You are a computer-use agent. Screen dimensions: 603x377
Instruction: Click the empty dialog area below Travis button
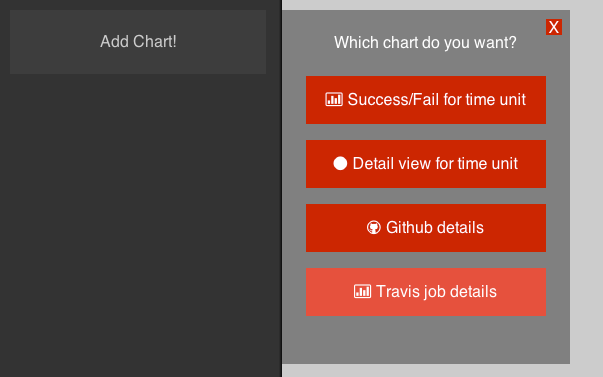(426, 340)
